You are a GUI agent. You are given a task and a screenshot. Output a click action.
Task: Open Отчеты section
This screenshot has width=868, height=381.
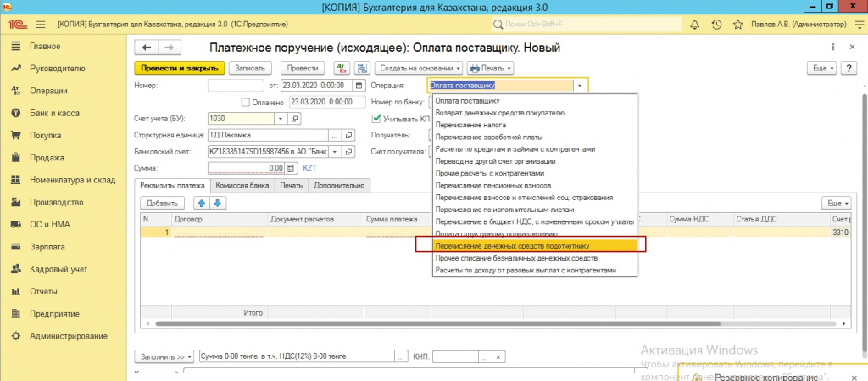point(42,291)
